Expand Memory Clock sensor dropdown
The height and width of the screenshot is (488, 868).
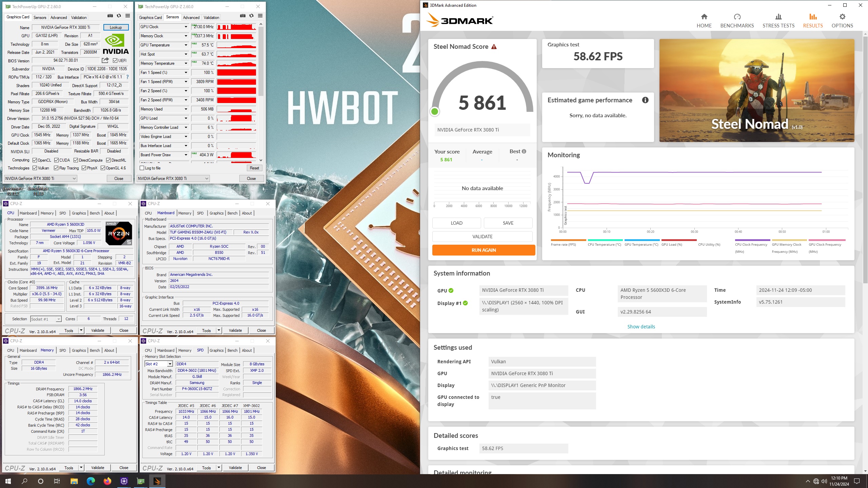click(x=186, y=36)
